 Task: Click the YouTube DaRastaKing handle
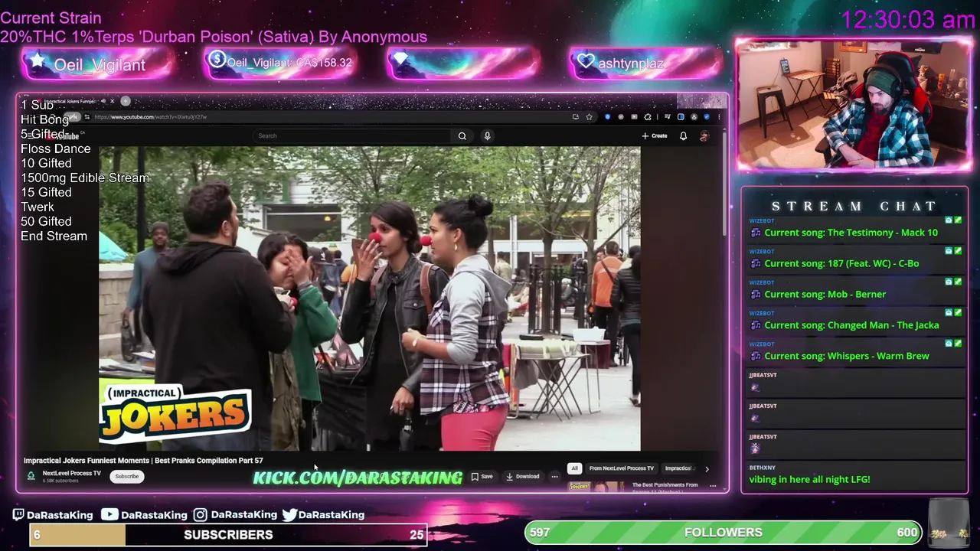145,515
